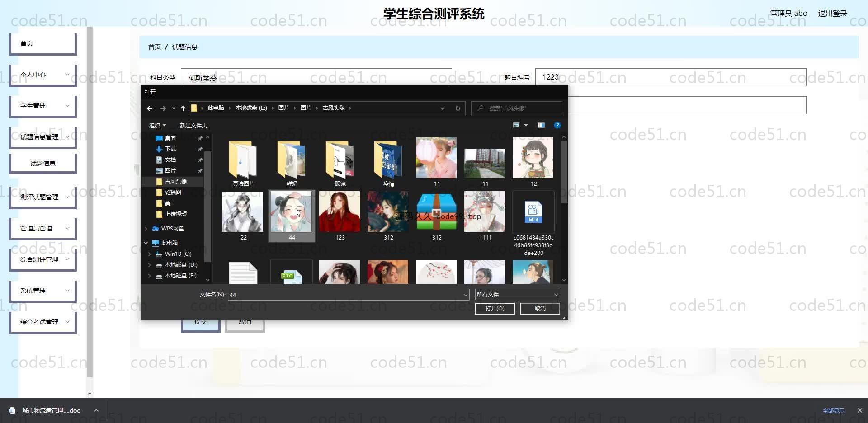The height and width of the screenshot is (423, 868).
Task: Expand 系统管理 sidebar menu
Action: pos(42,291)
